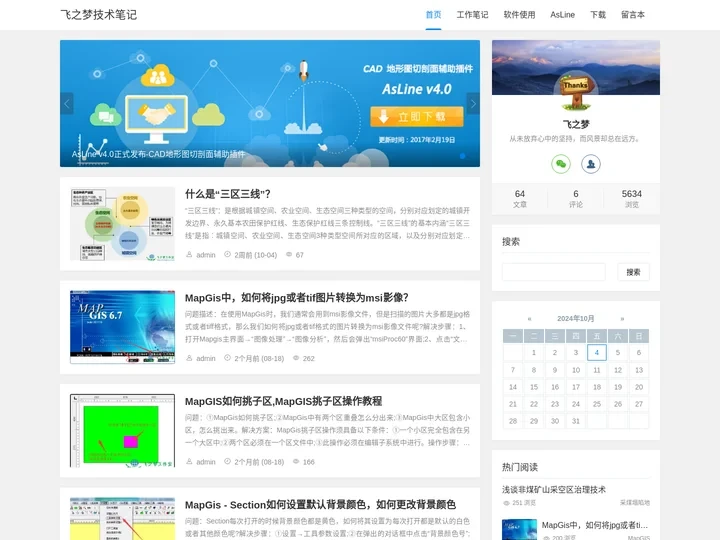
Task: Open banner caption AsLine v4.0正式发布 link
Action: (158, 154)
